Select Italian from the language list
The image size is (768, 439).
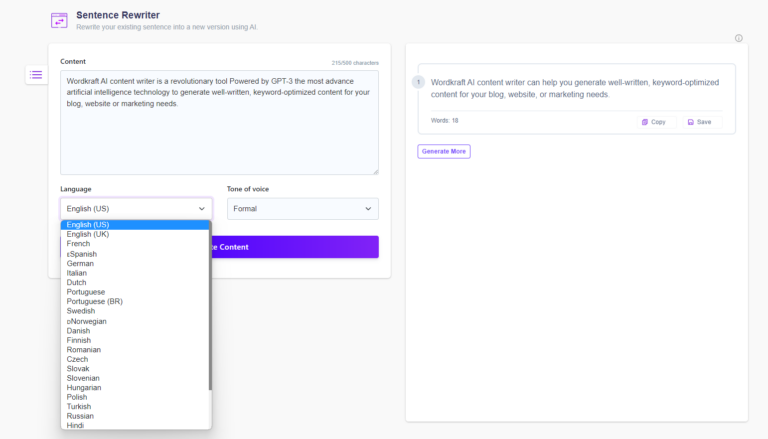pos(77,273)
